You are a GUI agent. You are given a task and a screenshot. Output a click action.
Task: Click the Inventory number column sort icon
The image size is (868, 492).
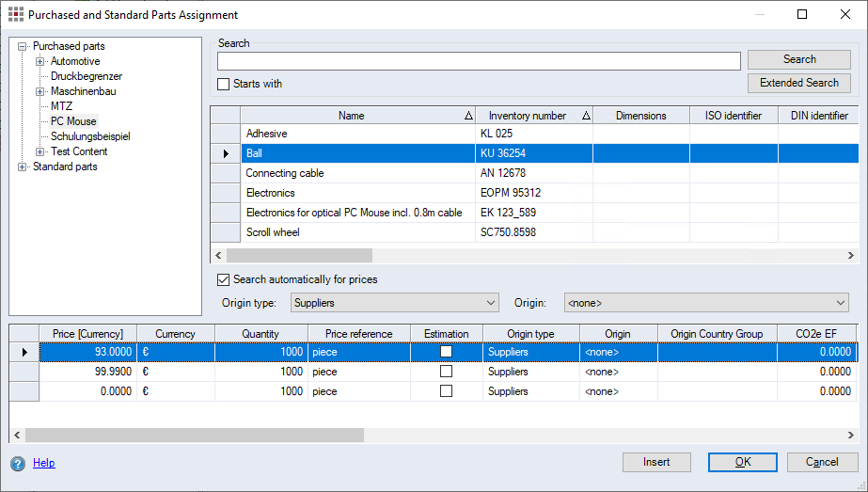pyautogui.click(x=586, y=116)
